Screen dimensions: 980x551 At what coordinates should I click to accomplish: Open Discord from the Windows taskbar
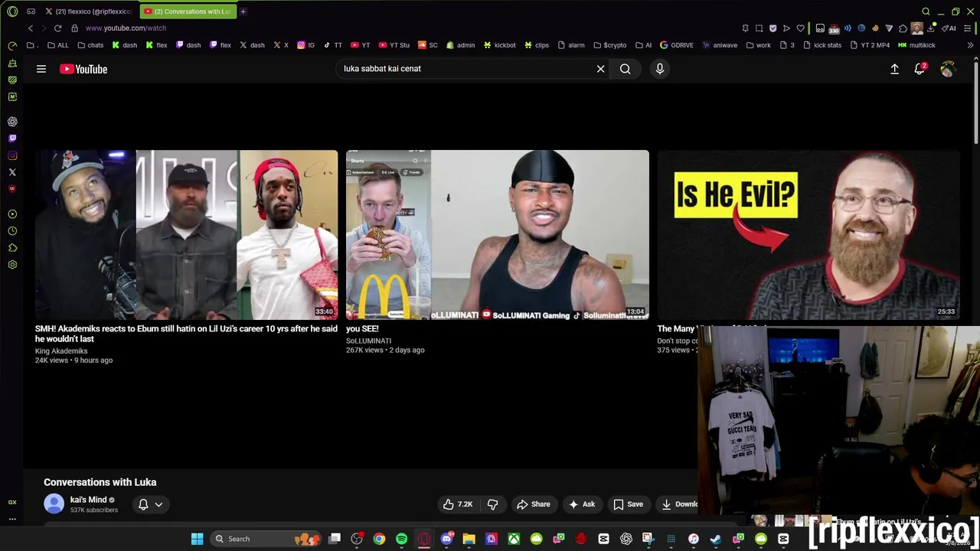point(446,539)
